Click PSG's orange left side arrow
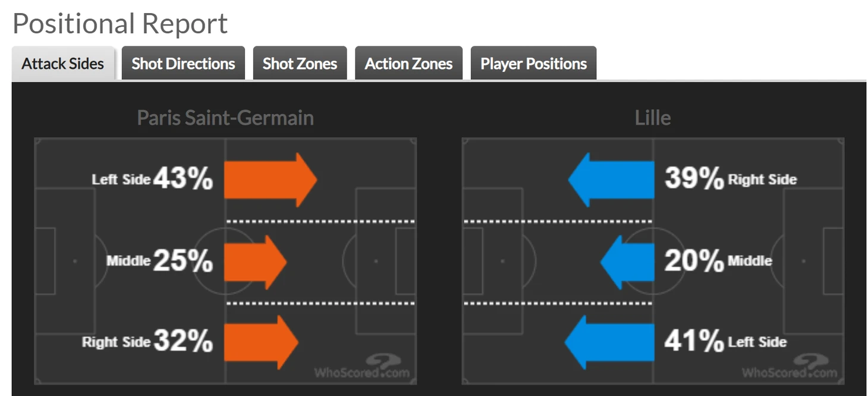 click(x=271, y=180)
